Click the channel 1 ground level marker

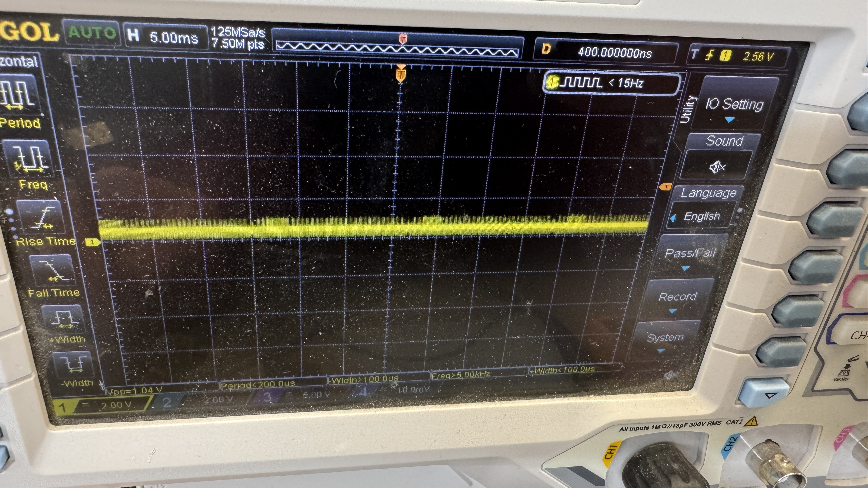pyautogui.click(x=92, y=242)
